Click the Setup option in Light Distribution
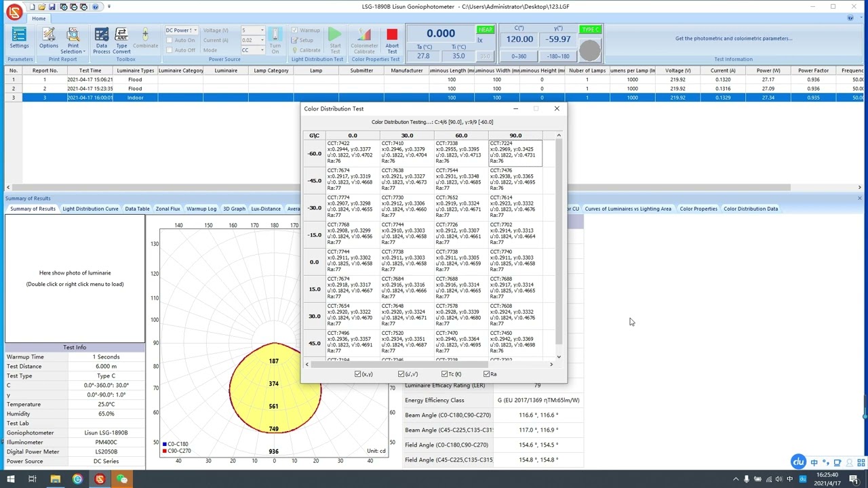The height and width of the screenshot is (488, 868). [x=302, y=41]
